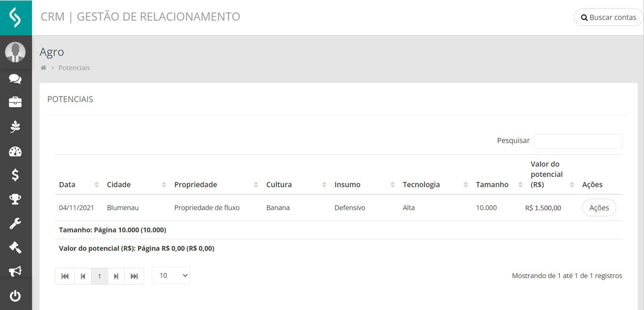This screenshot has height=310, width=644.
Task: Select page 1 in pagination
Action: [x=99, y=276]
